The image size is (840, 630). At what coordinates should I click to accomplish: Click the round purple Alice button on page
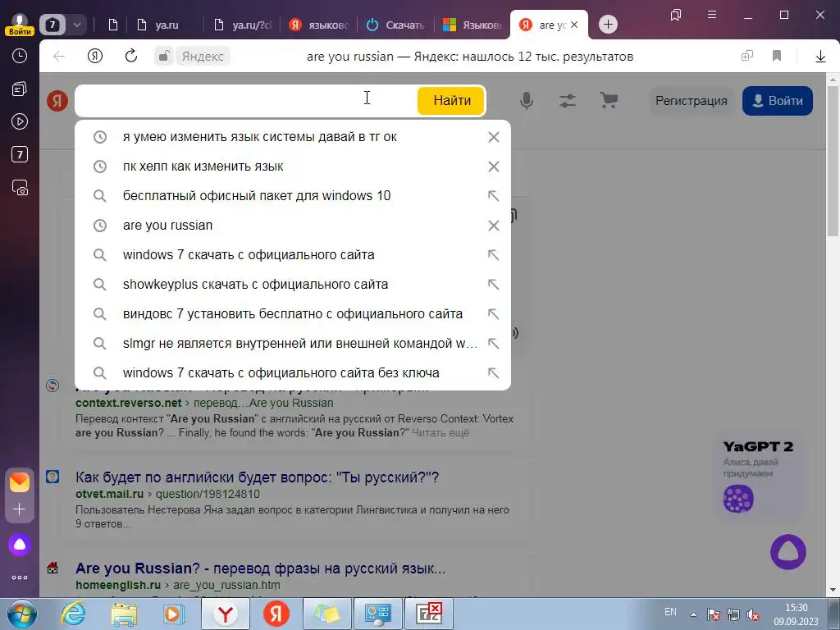(788, 552)
